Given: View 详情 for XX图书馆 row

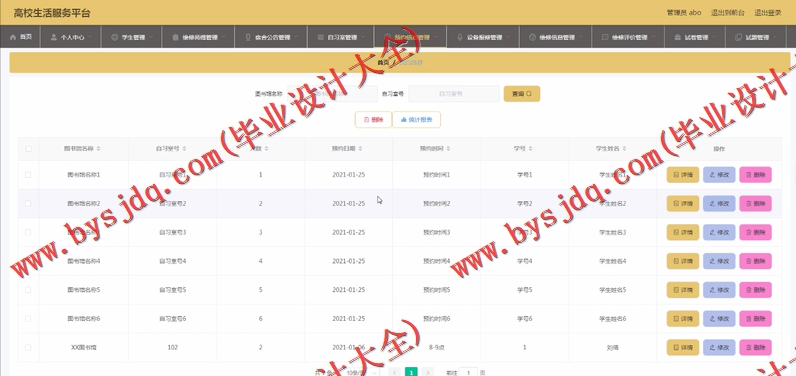Looking at the screenshot, I should 683,348.
